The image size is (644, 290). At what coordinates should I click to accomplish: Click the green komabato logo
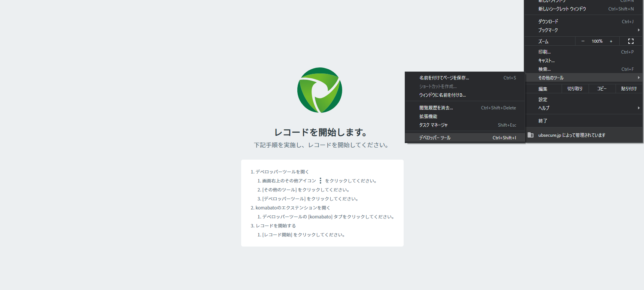tap(320, 90)
